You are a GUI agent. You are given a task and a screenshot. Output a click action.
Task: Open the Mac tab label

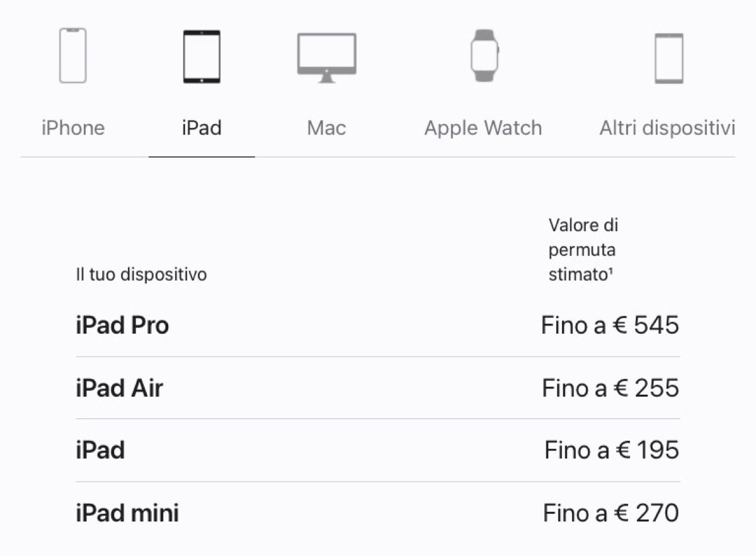[326, 128]
